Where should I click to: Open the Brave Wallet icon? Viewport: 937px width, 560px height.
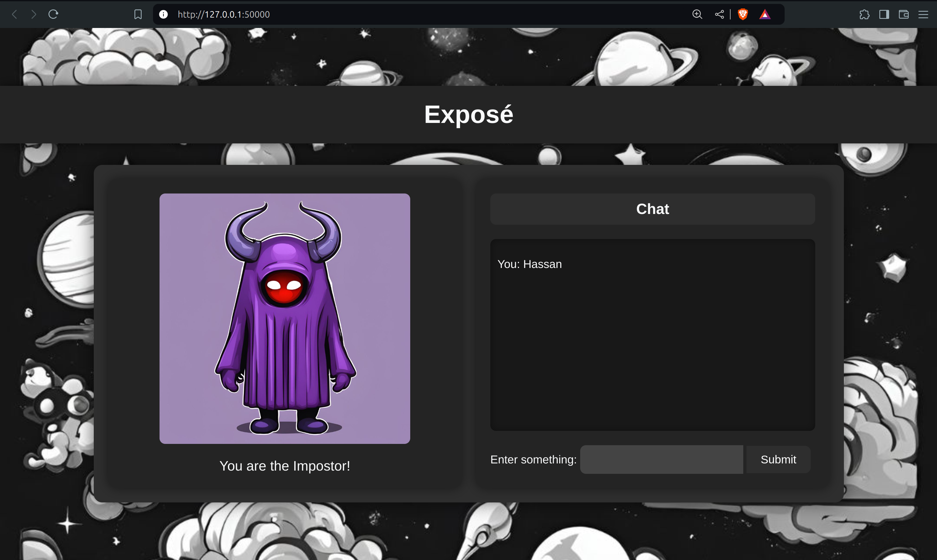[903, 14]
